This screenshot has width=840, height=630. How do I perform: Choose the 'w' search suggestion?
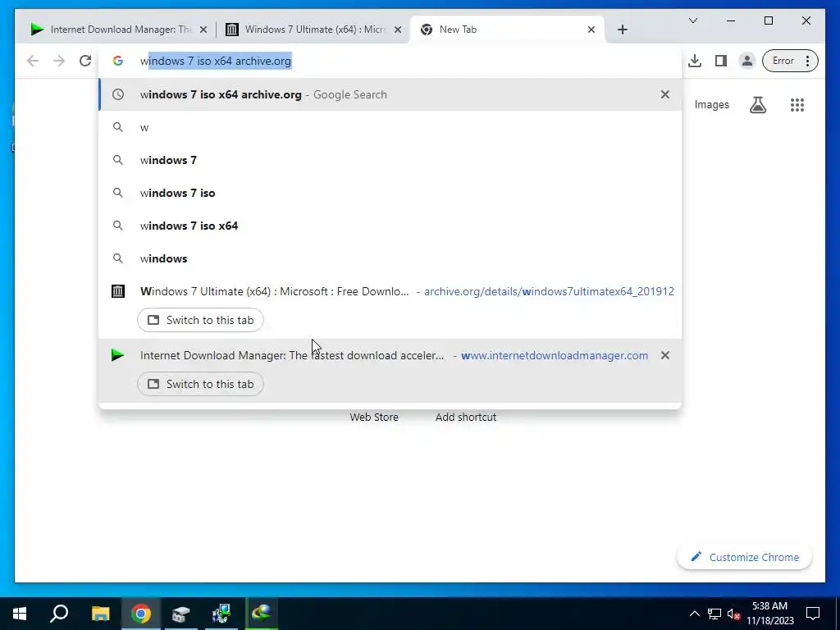coord(390,127)
